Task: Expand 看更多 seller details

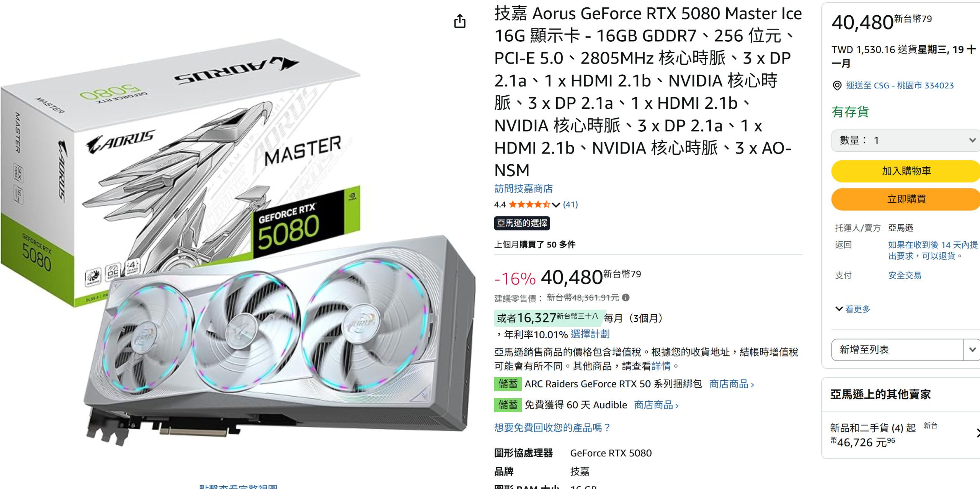Action: (x=853, y=309)
